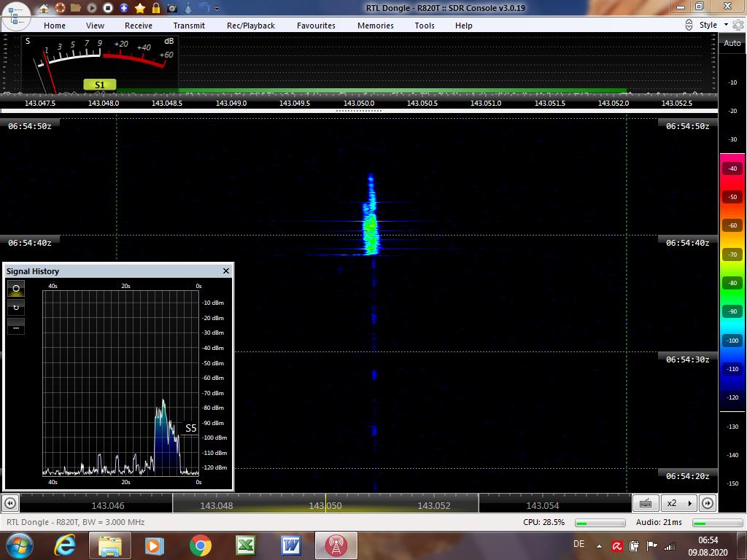Click the Auto level scale button
Viewport: 747px width, 560px height.
tap(732, 43)
